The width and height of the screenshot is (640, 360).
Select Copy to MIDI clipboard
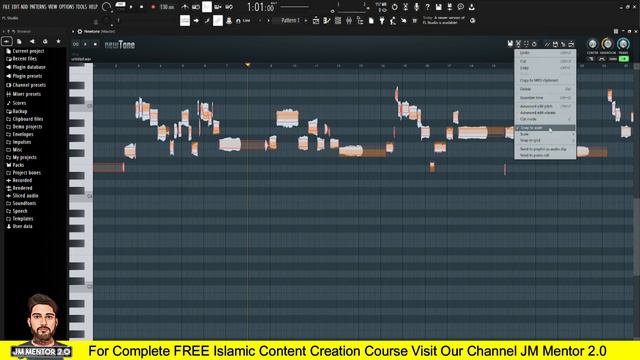point(545,80)
